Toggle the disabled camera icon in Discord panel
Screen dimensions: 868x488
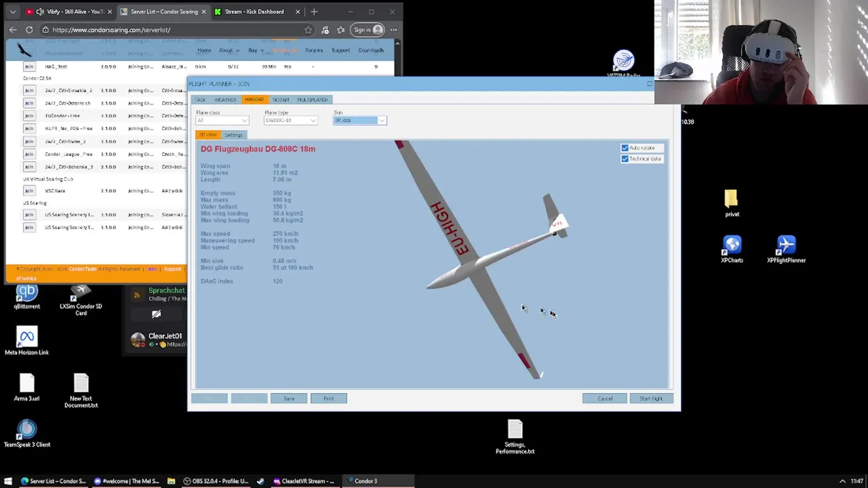tap(156, 314)
